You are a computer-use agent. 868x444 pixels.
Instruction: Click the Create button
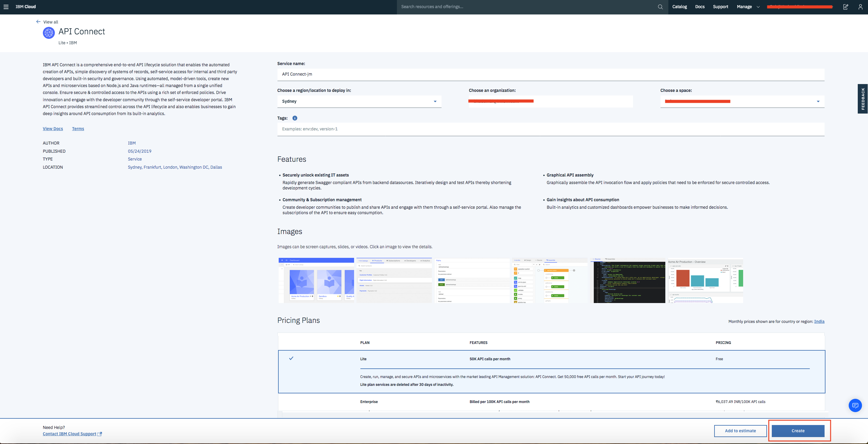[798, 430]
